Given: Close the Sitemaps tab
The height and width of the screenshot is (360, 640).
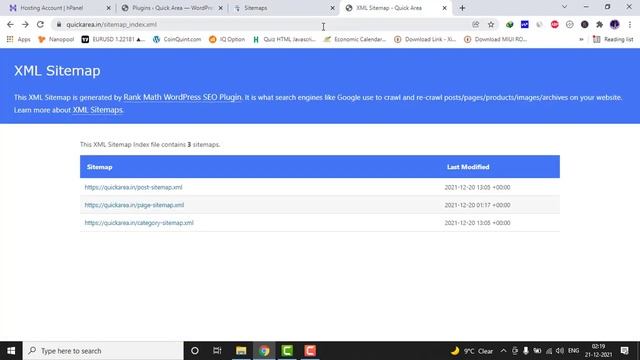Looking at the screenshot, I should tap(332, 8).
